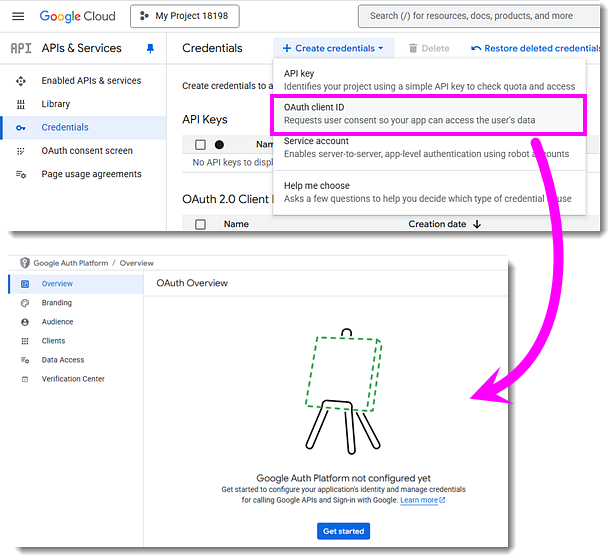Sort by Creation date arrow

pos(477,224)
